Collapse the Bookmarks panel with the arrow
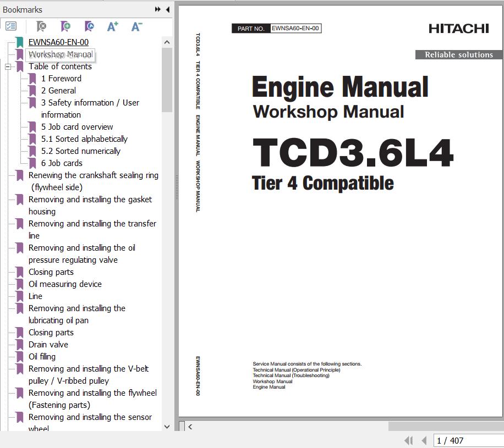504x448 pixels. coord(167,9)
